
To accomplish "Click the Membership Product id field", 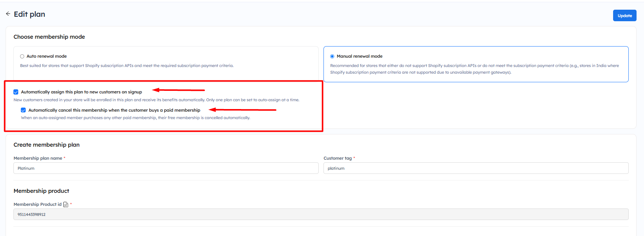I will point(321,214).
